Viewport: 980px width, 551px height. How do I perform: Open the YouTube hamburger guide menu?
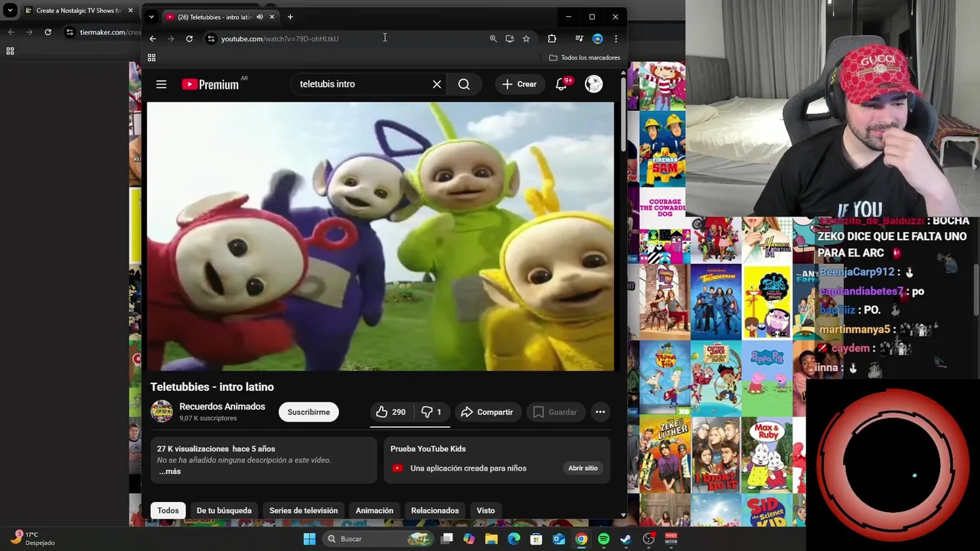point(161,84)
